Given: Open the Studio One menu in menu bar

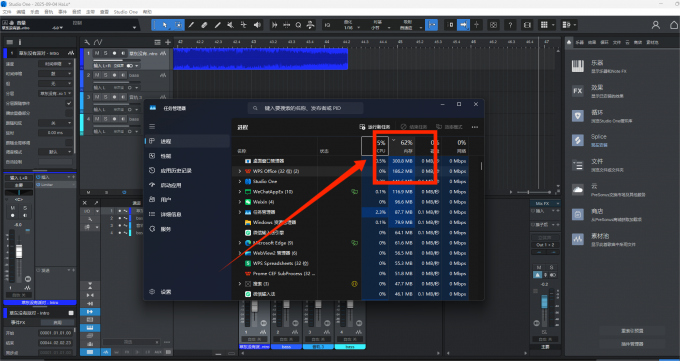Looking at the screenshot, I should [x=125, y=12].
